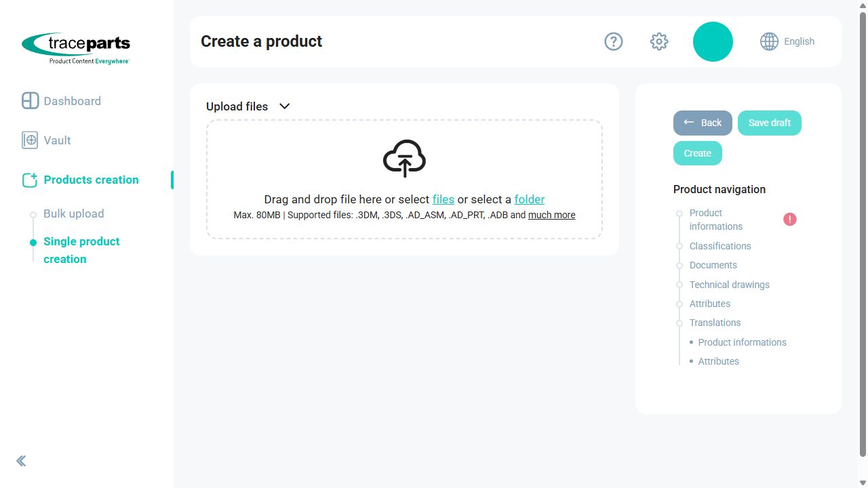The width and height of the screenshot is (868, 488).
Task: Open settings via the gear icon
Action: (659, 41)
